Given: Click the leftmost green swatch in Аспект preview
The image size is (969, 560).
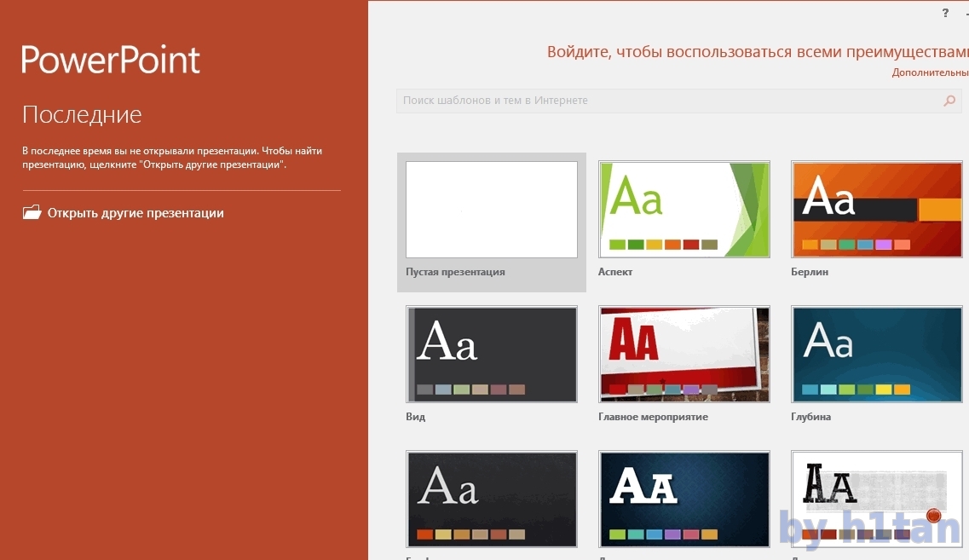Looking at the screenshot, I should point(617,245).
